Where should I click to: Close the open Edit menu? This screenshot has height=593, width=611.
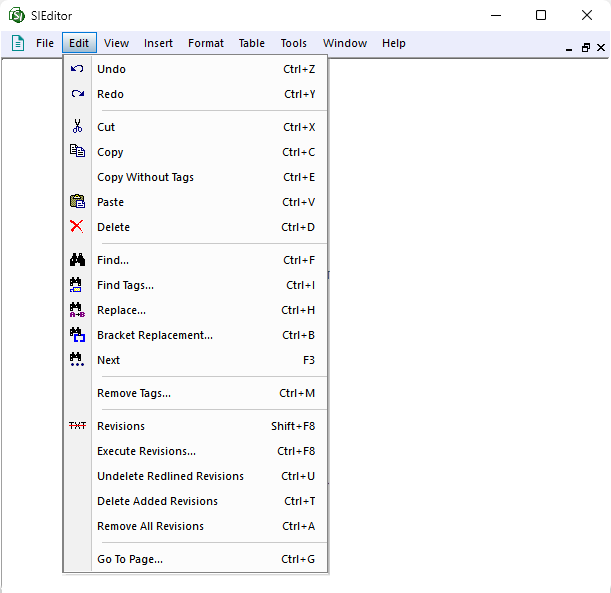(x=79, y=43)
